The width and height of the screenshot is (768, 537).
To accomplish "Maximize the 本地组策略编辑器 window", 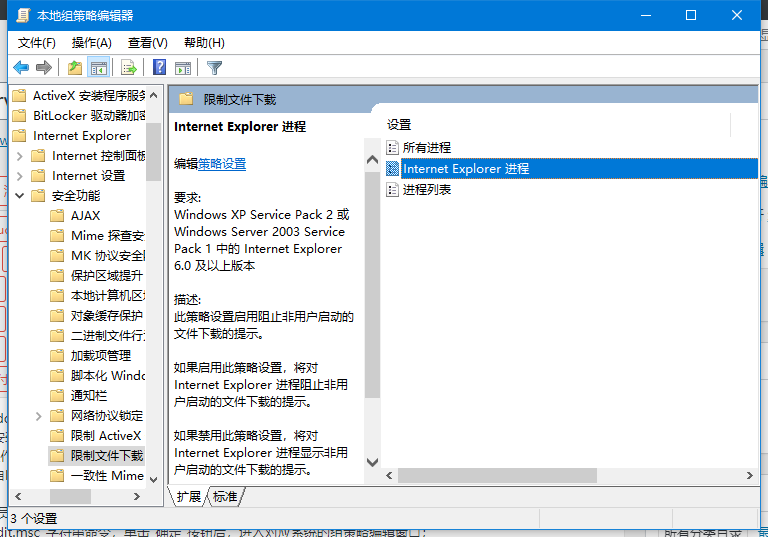I will tap(691, 15).
